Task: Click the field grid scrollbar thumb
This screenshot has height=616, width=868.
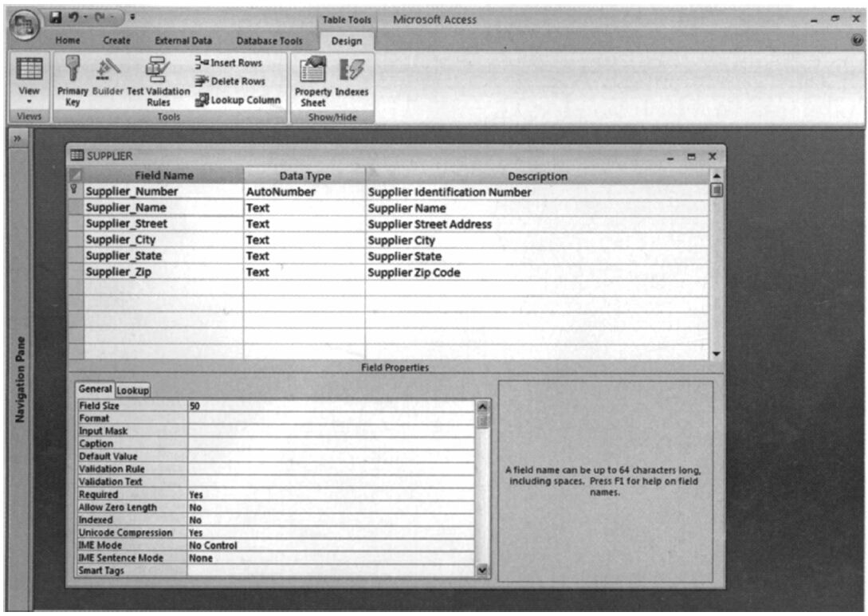Action: point(717,190)
